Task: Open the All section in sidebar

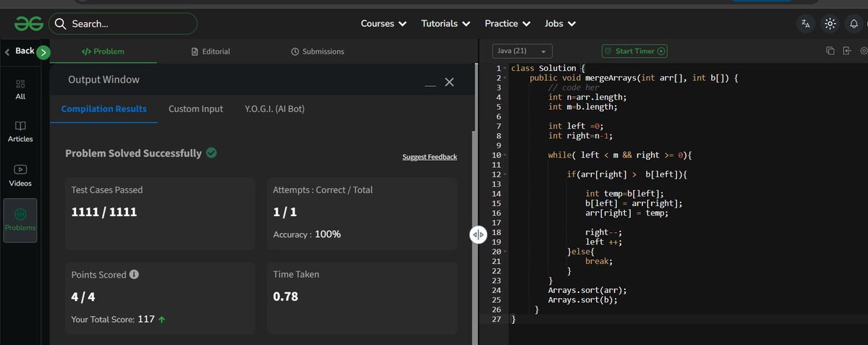Action: tap(20, 90)
